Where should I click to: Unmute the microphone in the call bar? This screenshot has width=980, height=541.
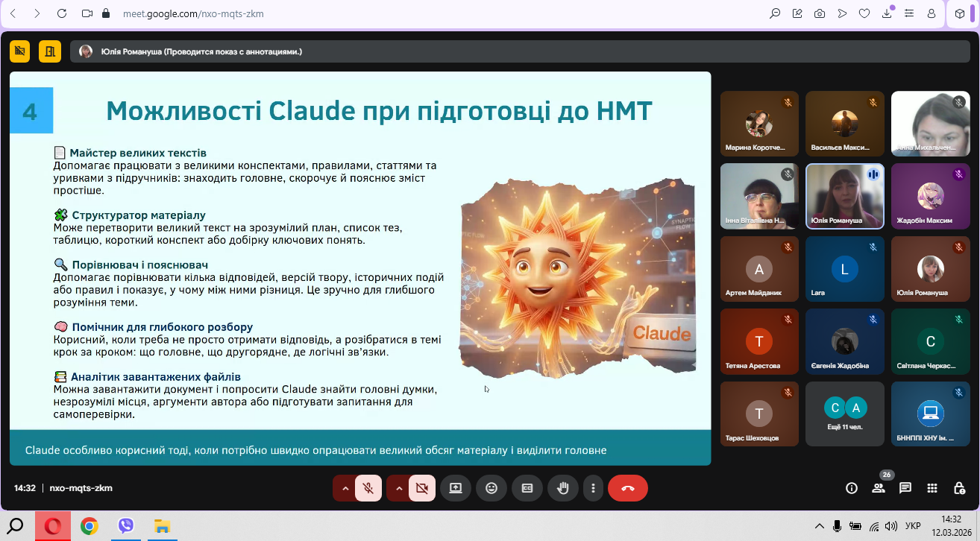[368, 488]
